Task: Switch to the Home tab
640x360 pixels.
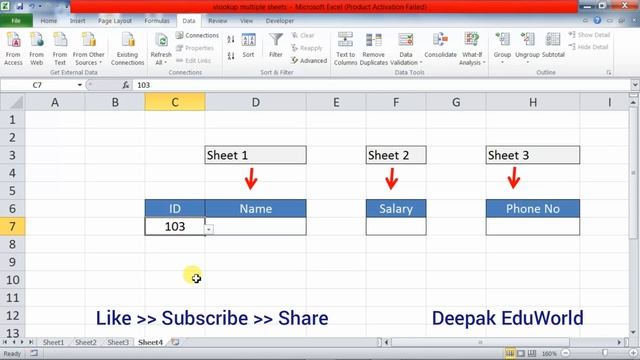Action: click(x=49, y=20)
